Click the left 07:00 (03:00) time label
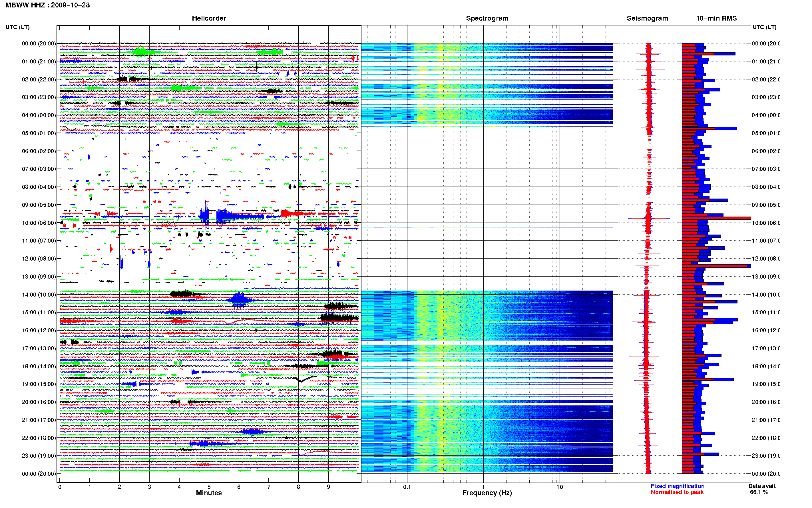This screenshot has width=812, height=508. pyautogui.click(x=39, y=169)
